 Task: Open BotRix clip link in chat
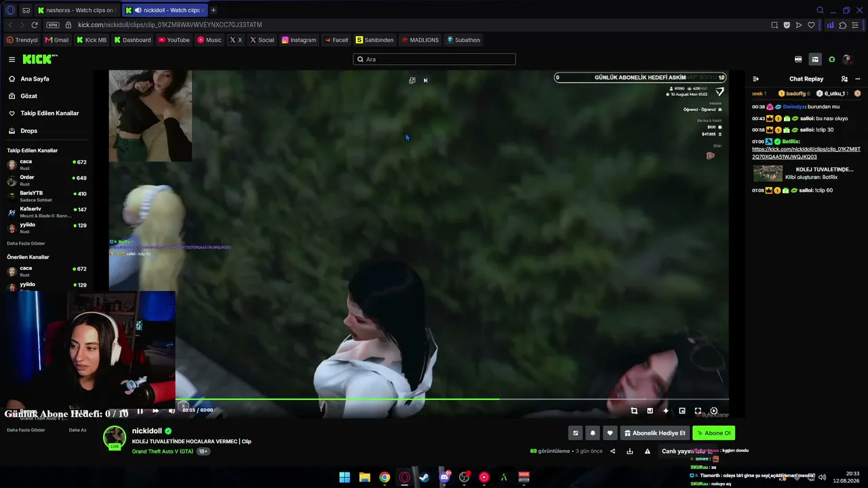pyautogui.click(x=806, y=153)
